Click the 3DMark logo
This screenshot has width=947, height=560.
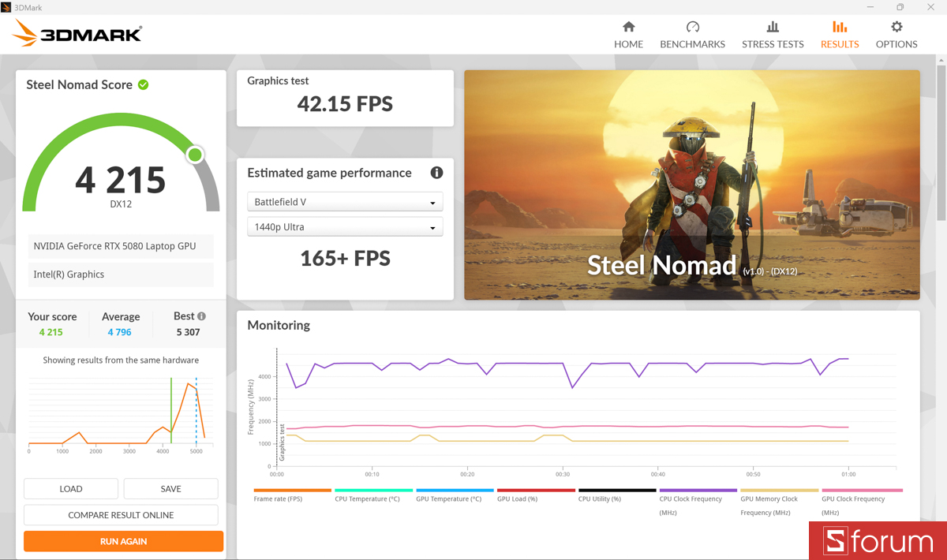point(77,33)
